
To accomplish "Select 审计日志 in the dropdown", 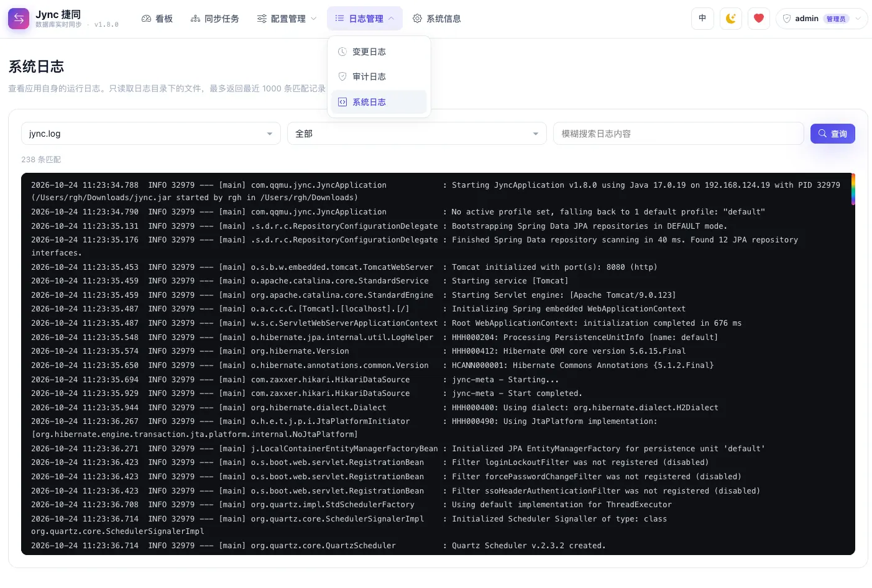I will click(x=379, y=76).
